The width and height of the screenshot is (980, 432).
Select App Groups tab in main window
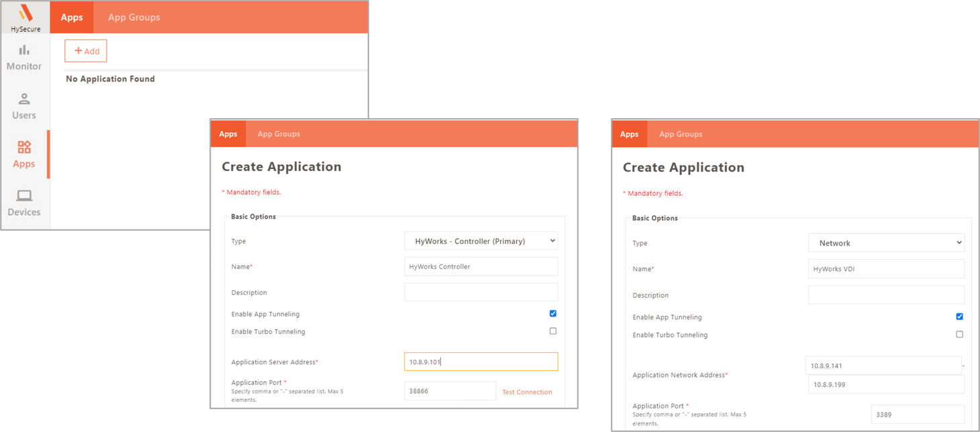point(134,17)
